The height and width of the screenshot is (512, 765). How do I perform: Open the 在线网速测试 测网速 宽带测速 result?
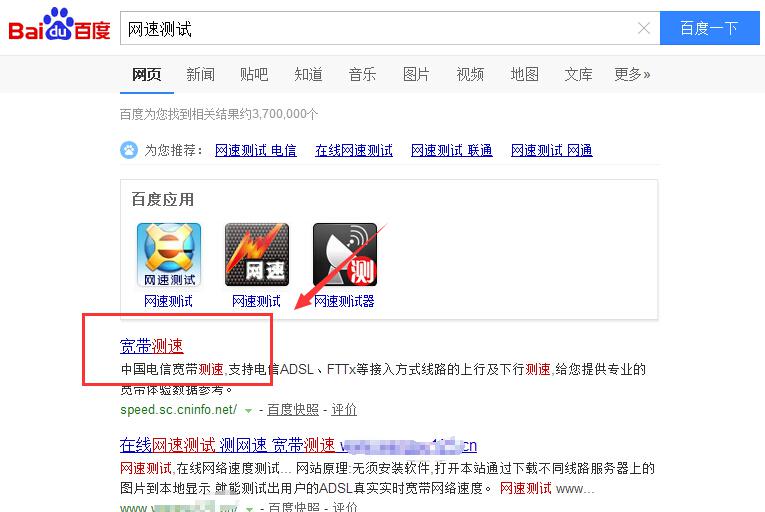(x=298, y=445)
